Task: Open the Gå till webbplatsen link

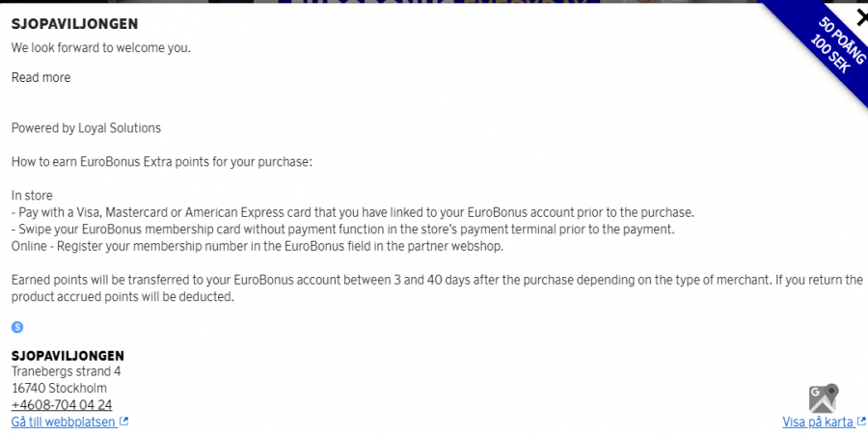Action: tap(64, 422)
